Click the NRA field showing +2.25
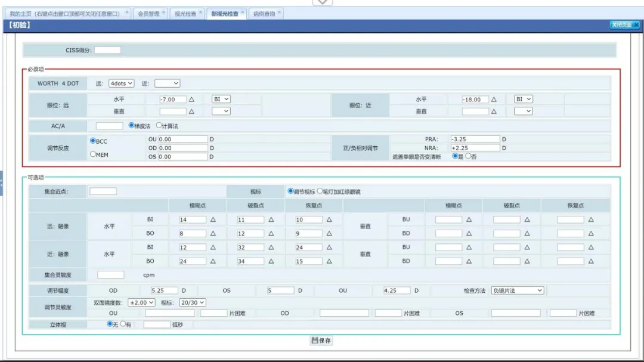The height and width of the screenshot is (362, 644). [x=475, y=148]
